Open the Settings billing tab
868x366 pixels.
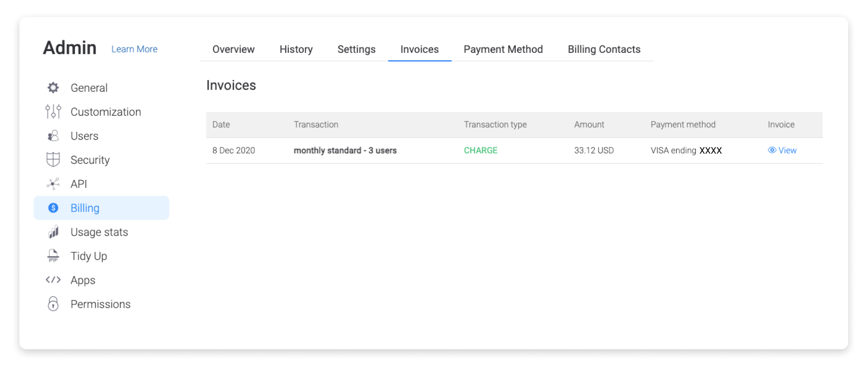356,49
